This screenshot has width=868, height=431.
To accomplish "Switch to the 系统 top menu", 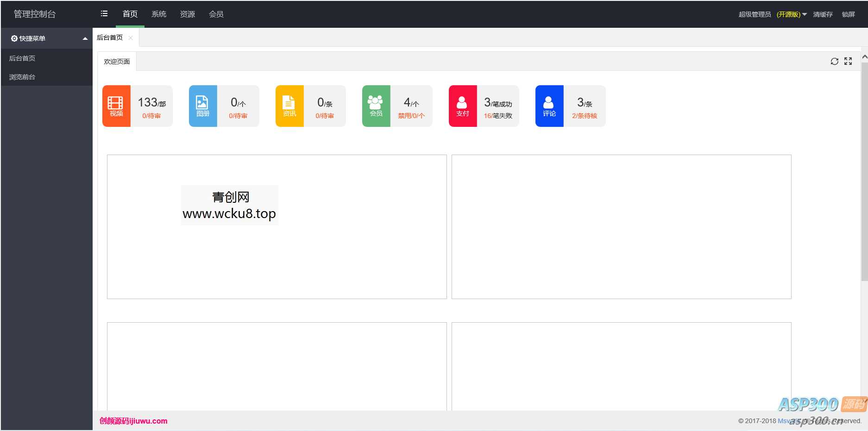I will (x=159, y=14).
